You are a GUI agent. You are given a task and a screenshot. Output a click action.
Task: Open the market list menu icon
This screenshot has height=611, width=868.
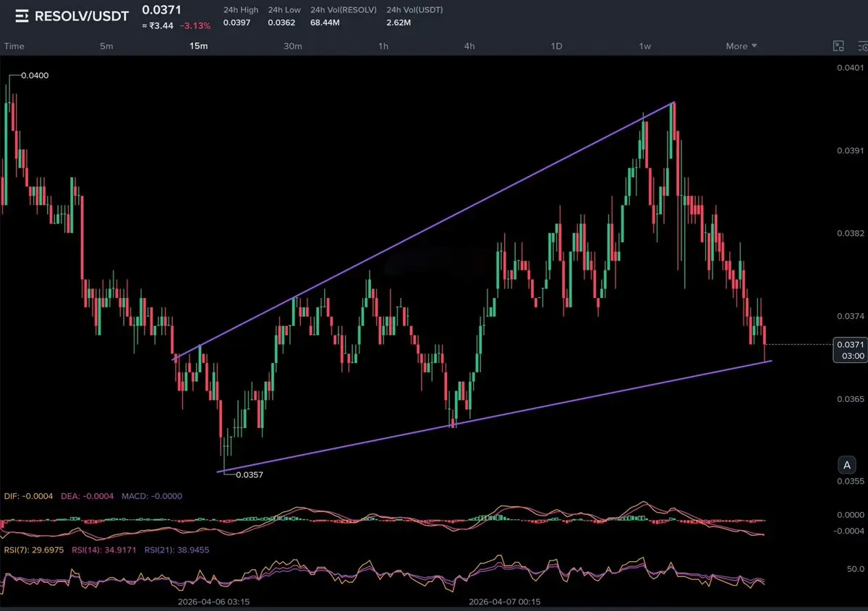pyautogui.click(x=22, y=16)
